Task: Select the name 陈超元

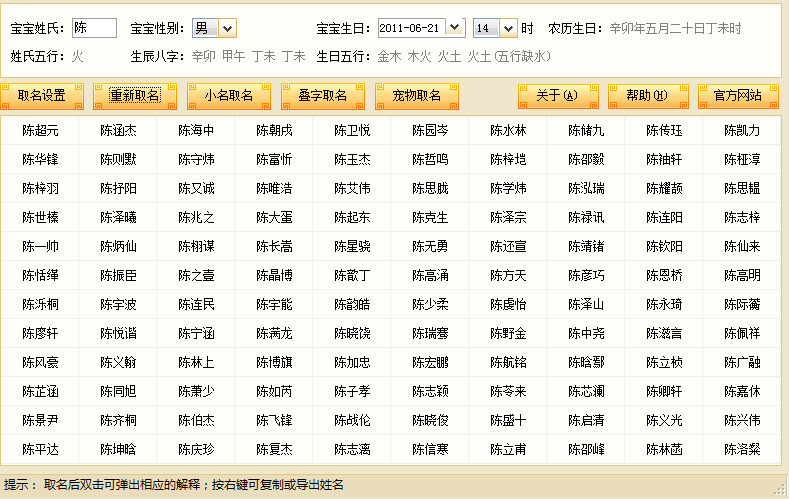Action: [40, 131]
